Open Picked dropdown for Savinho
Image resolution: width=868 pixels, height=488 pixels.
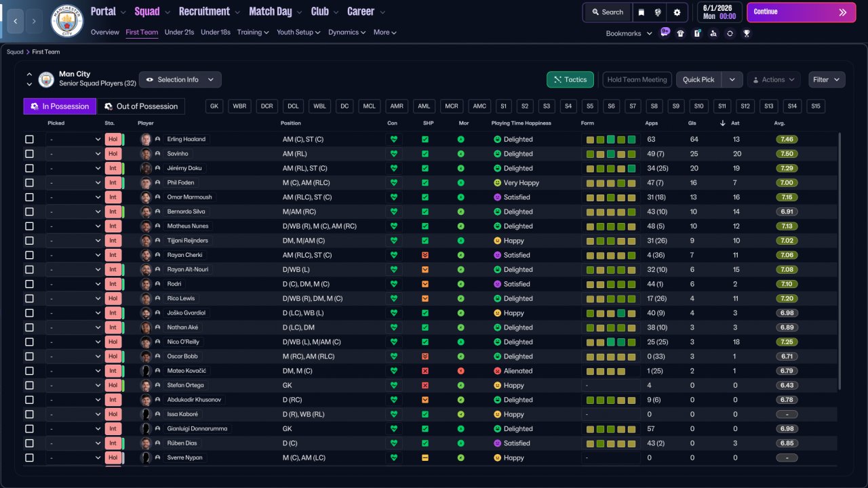[x=74, y=154]
